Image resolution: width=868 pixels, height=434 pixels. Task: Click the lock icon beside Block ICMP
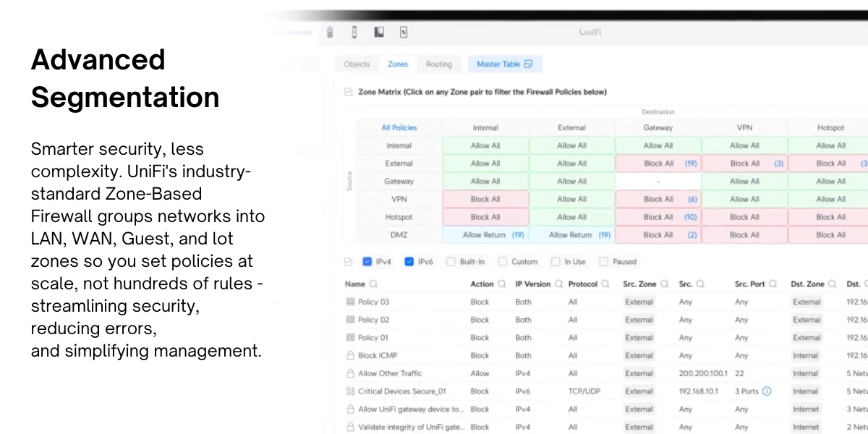(x=351, y=355)
